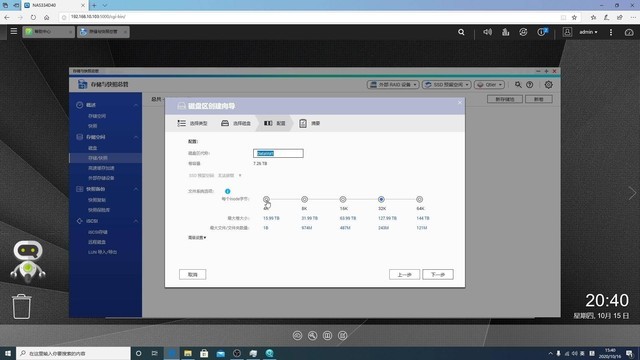
Task: Click the help question mark icon
Action: click(x=530, y=84)
